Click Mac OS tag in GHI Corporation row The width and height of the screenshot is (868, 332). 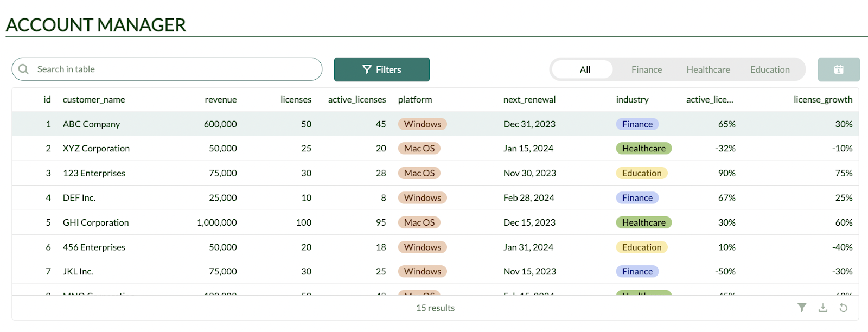pyautogui.click(x=419, y=222)
